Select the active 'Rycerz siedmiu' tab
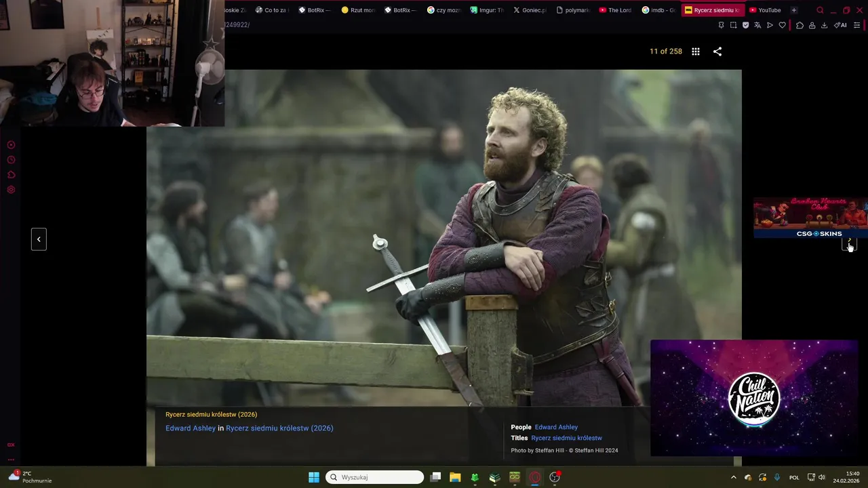Viewport: 868px width, 488px height. [712, 10]
